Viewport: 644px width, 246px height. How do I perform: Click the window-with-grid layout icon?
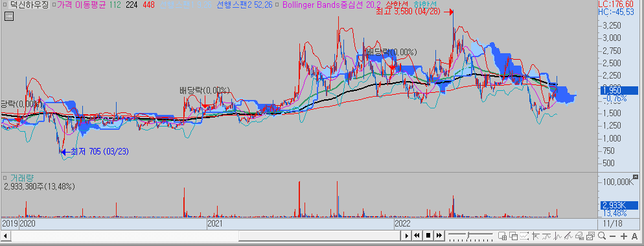[502, 236]
